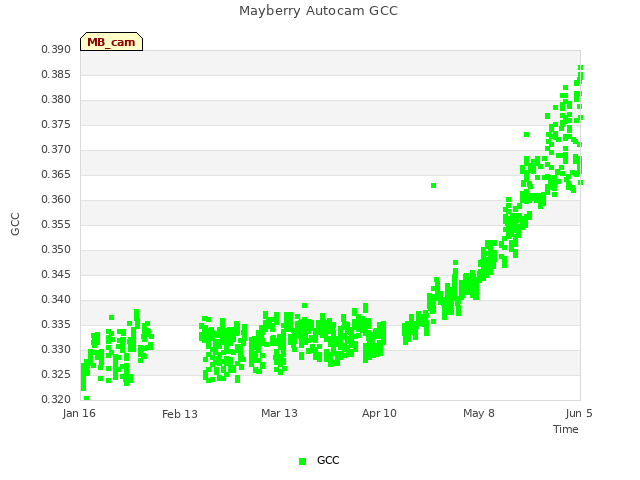Click the 0.320 y-axis value
The image size is (640, 480).
click(56, 399)
